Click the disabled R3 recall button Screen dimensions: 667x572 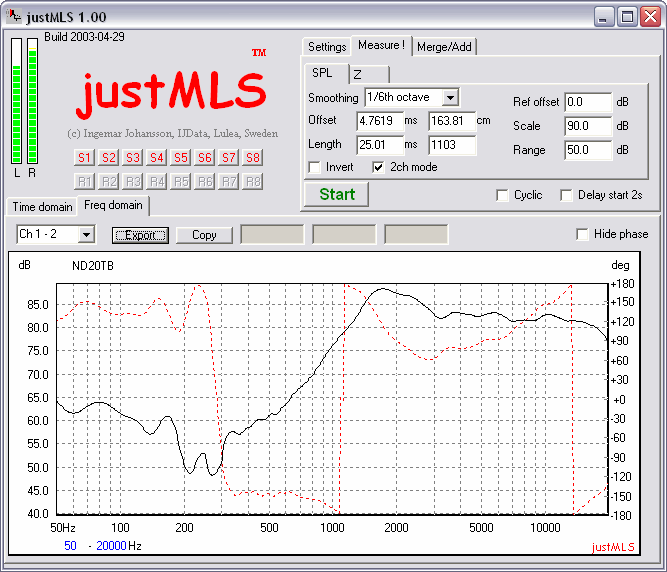133,182
